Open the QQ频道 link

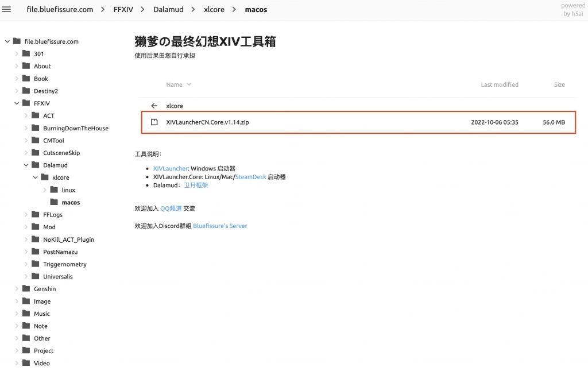(170, 209)
